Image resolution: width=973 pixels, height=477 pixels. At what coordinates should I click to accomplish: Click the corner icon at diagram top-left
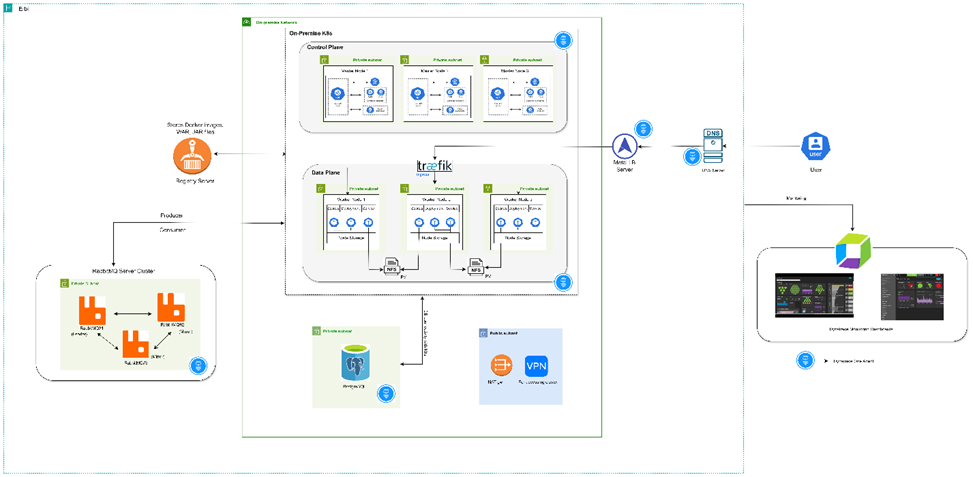[x=9, y=9]
